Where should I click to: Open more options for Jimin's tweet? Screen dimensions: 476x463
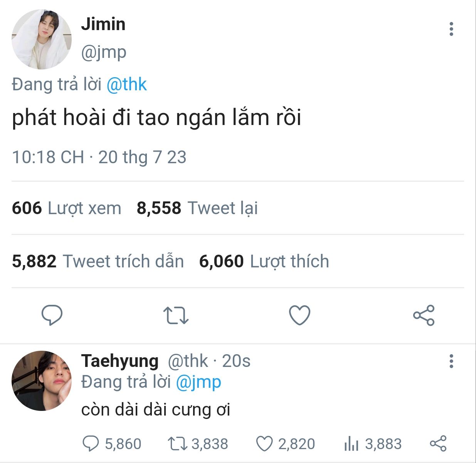pos(451,29)
